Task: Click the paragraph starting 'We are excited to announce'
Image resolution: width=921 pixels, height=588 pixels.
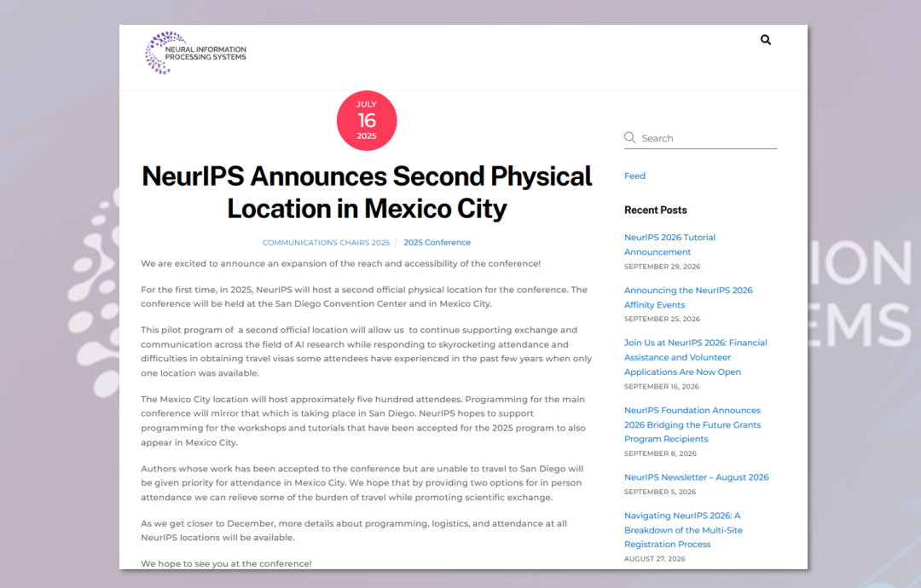Action: click(340, 264)
